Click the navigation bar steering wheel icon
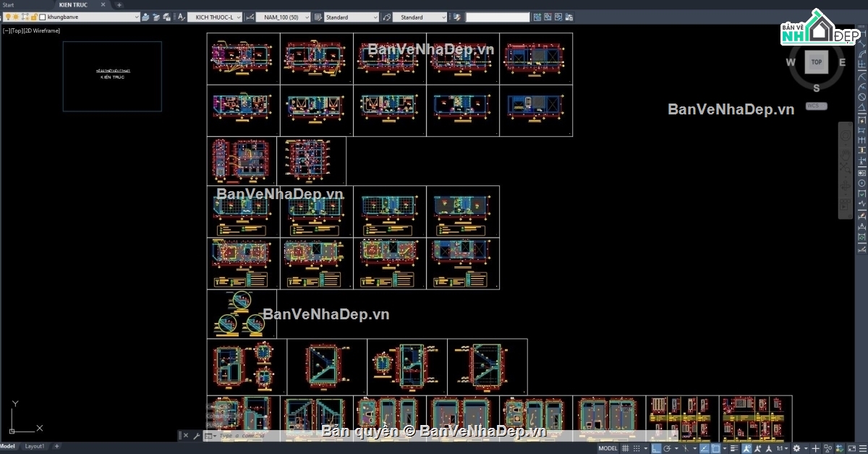Screen dimensions: 868x454 pyautogui.click(x=846, y=135)
